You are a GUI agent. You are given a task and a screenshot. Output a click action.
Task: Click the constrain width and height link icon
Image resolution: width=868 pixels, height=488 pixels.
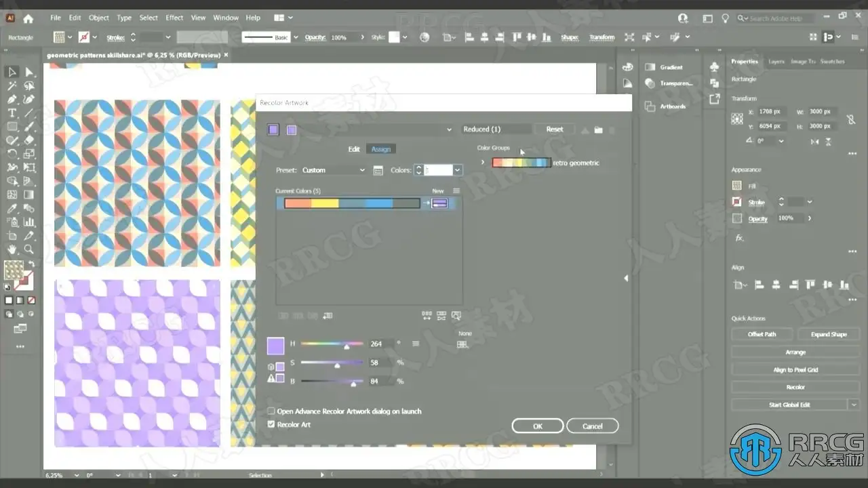850,119
